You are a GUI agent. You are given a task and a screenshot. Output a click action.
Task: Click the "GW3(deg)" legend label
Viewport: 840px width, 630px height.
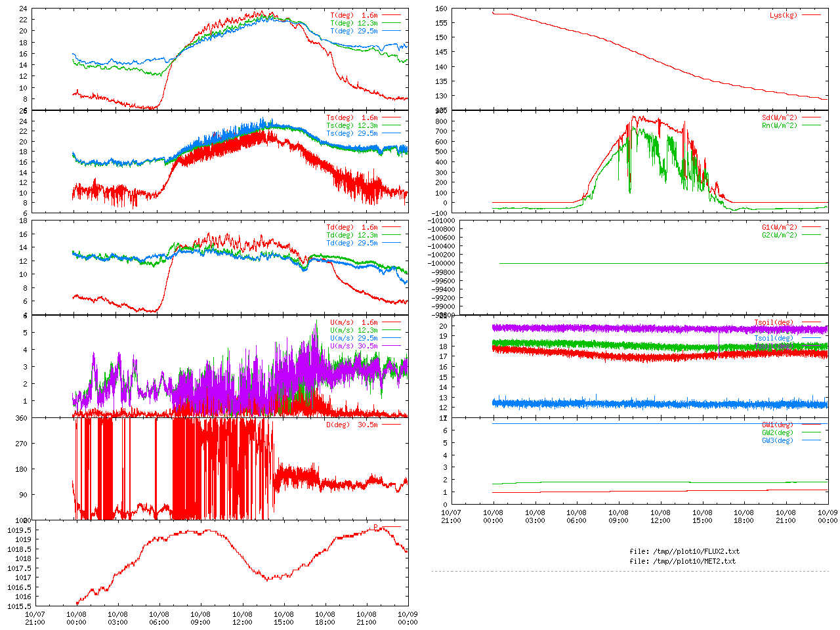click(778, 440)
